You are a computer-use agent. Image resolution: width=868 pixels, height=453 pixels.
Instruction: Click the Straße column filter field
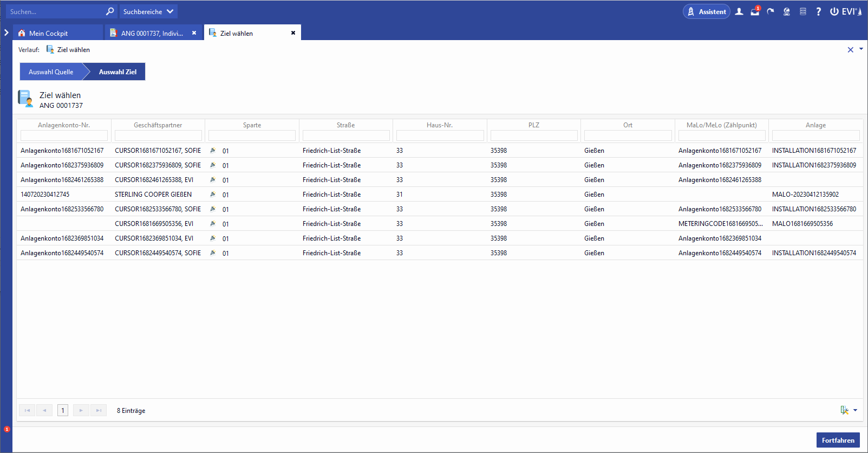[345, 135]
